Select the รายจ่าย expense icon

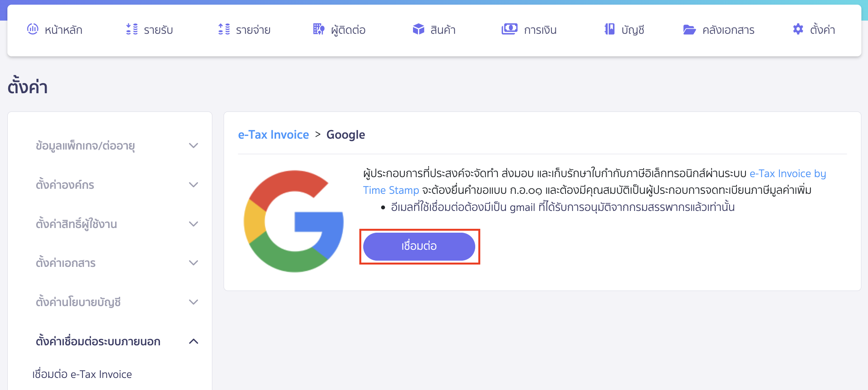[x=223, y=29]
